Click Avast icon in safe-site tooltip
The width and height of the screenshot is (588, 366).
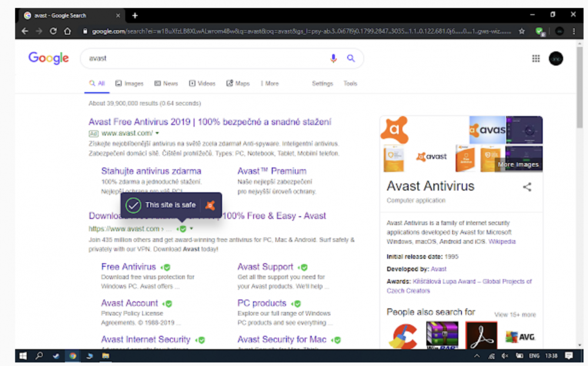(210, 205)
